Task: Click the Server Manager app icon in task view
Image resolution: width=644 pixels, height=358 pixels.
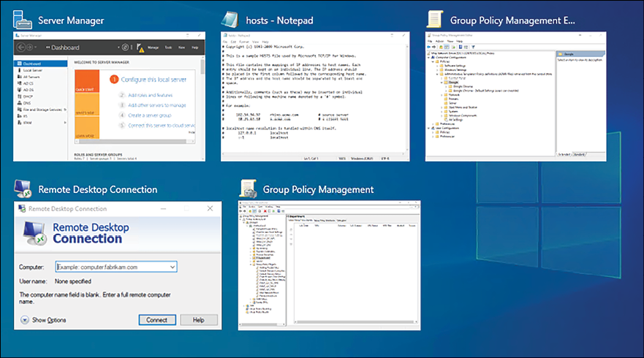Action: (x=22, y=20)
